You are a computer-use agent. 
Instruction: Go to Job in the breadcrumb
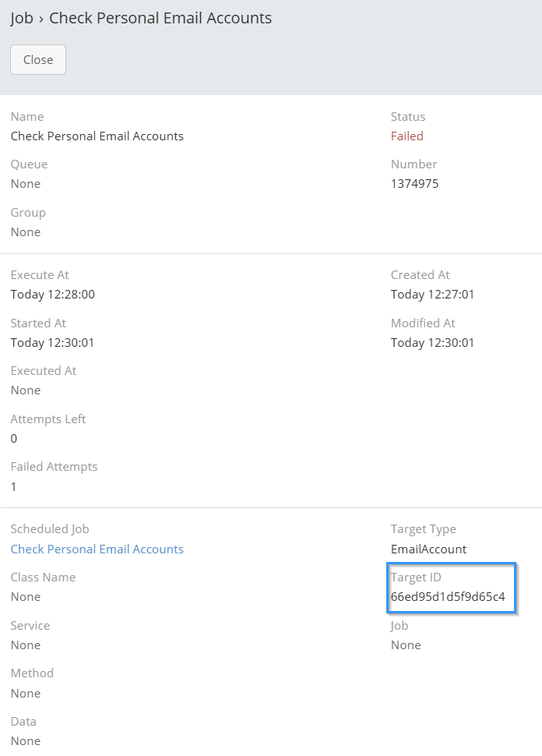click(x=22, y=18)
